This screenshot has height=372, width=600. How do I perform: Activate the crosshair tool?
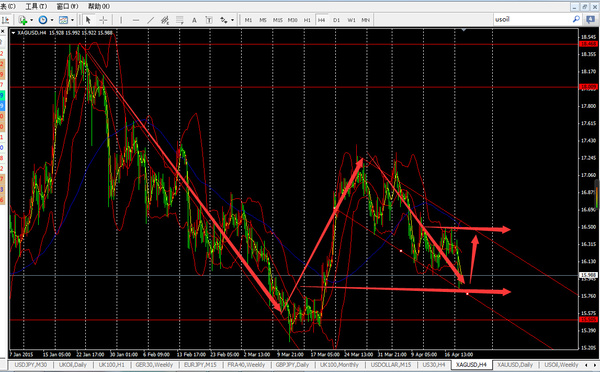coord(103,20)
